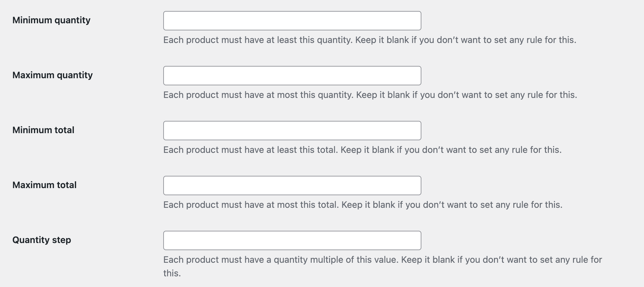Image resolution: width=644 pixels, height=287 pixels.
Task: Select the Minimum total label
Action: coord(43,130)
